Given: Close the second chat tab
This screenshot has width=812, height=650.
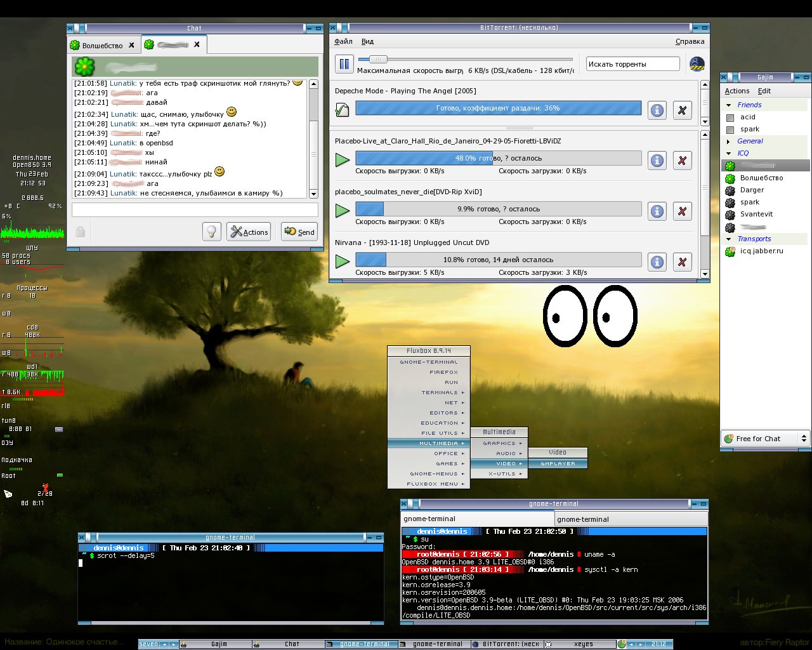Looking at the screenshot, I should [197, 44].
